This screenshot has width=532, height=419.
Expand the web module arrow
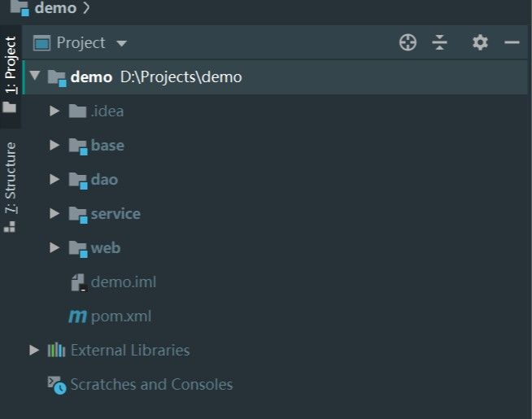coord(55,247)
